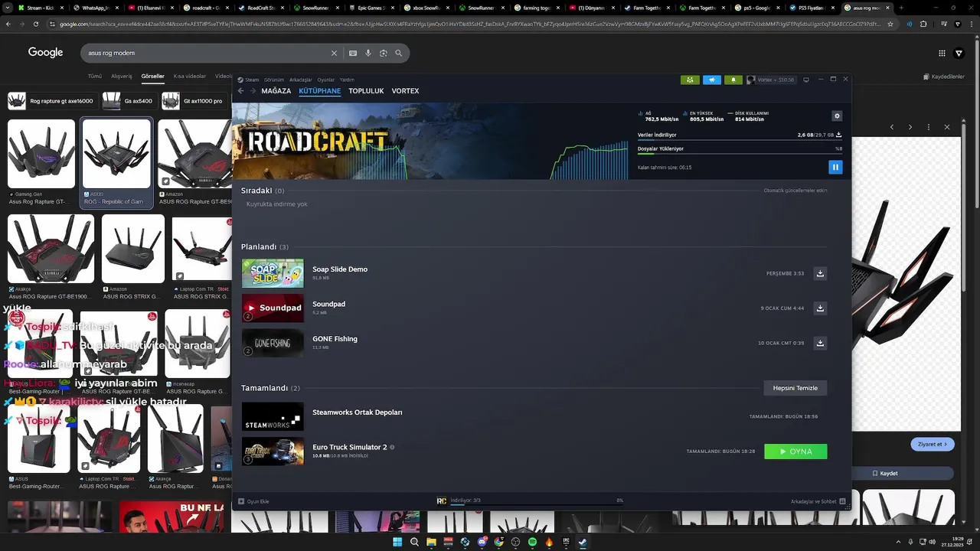980x551 pixels.
Task: Click Steam friends green icon button
Action: [x=690, y=80]
